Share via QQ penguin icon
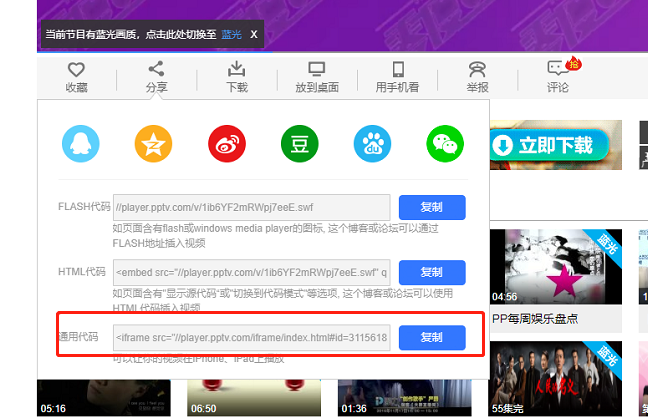Image resolution: width=648 pixels, height=417 pixels. click(x=81, y=144)
